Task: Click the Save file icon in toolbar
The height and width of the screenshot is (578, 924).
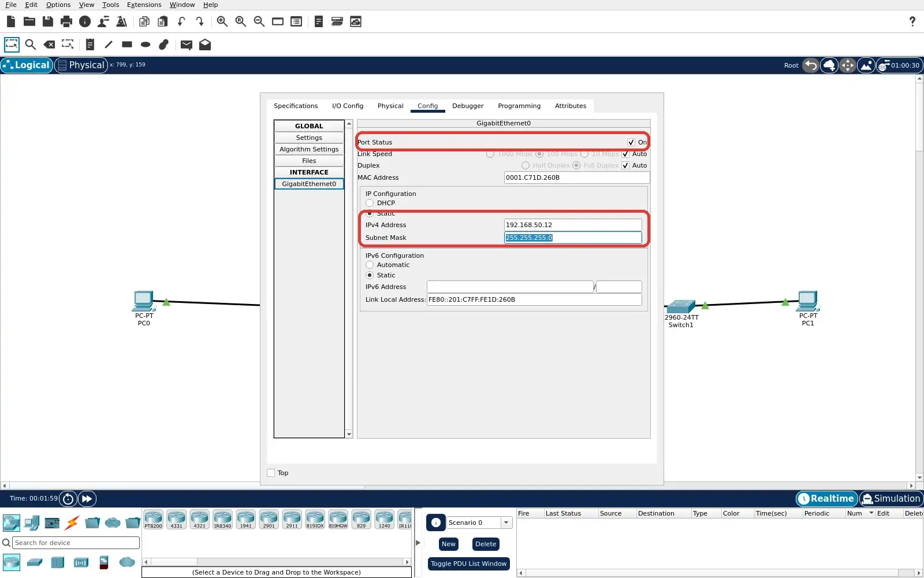Action: (48, 22)
